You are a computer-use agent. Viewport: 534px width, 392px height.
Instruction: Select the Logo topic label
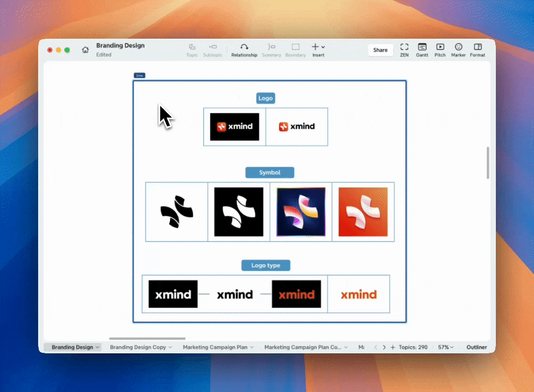pos(266,99)
